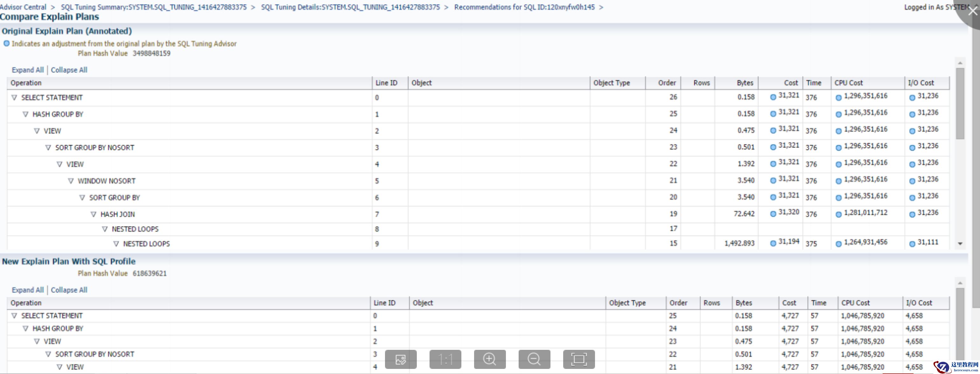Open the SQL Tuning Summary breadcrumb link
980x374 pixels.
point(154,7)
